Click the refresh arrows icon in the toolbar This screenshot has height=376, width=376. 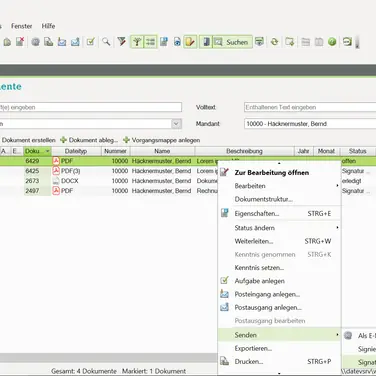274,42
